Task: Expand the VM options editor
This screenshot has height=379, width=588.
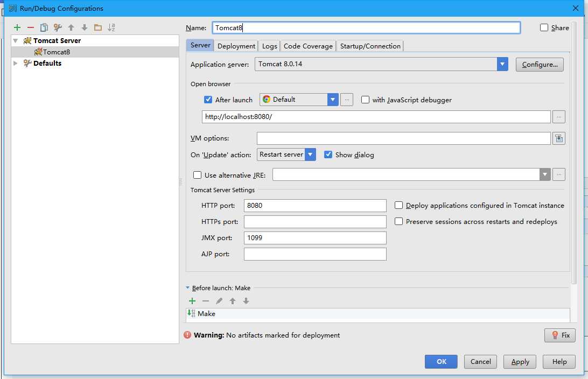Action: 559,138
